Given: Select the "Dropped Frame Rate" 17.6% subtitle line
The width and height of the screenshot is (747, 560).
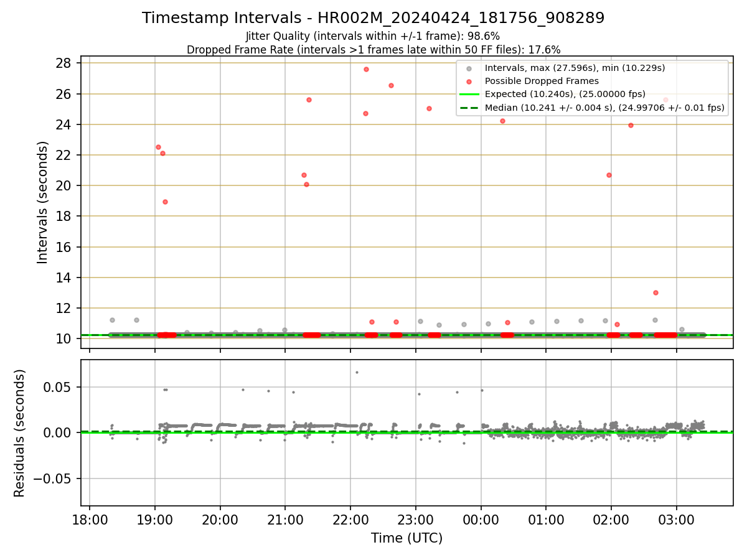Looking at the screenshot, I should tap(374, 50).
